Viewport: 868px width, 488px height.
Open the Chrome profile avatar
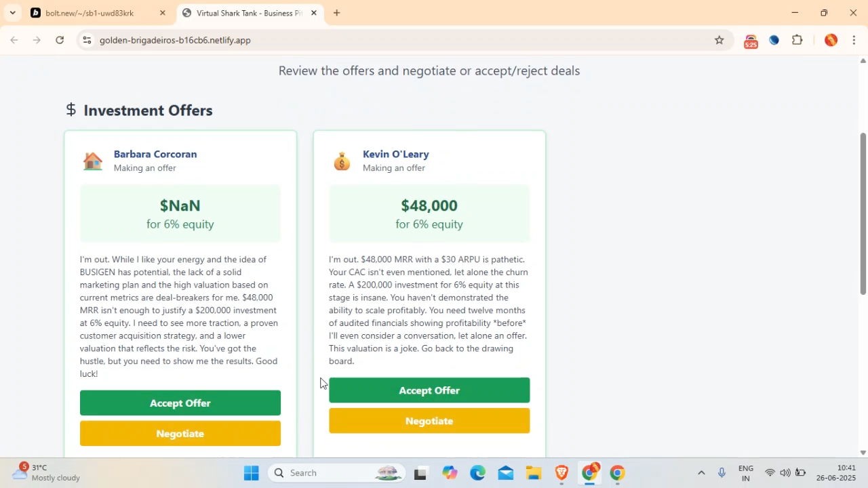coord(831,41)
